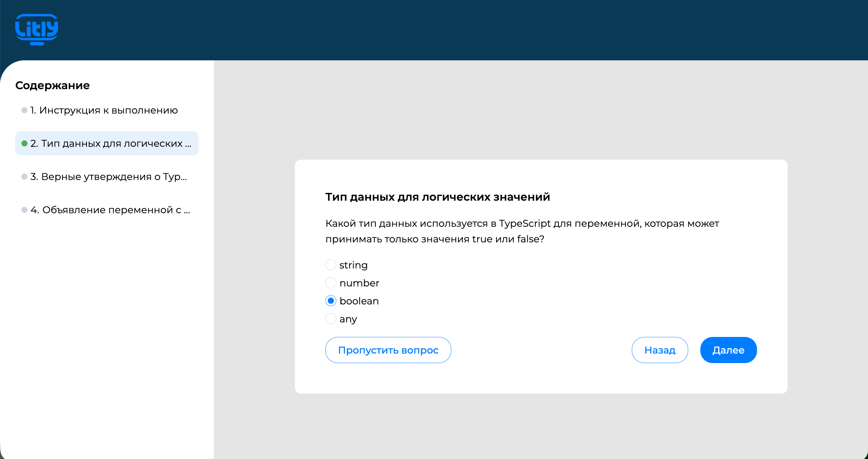Screen dimensions: 868x459
Task: Click the boolean answer label text
Action: [x=359, y=301]
